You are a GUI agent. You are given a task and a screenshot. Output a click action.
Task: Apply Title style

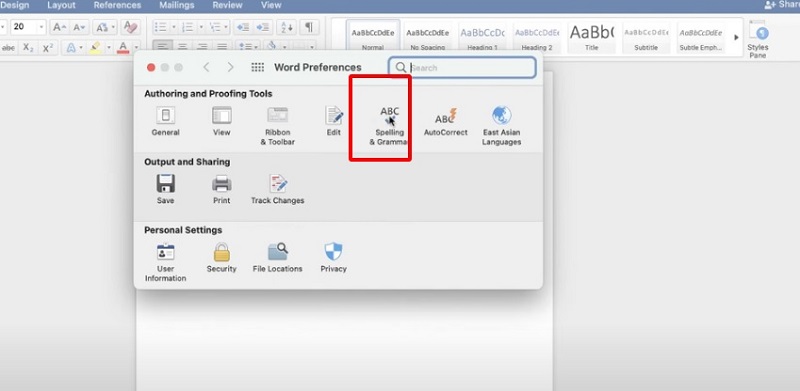(x=591, y=37)
